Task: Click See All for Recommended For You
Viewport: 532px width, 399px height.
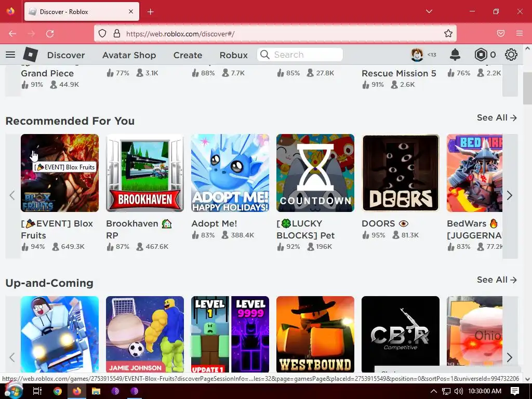Action: [x=497, y=118]
